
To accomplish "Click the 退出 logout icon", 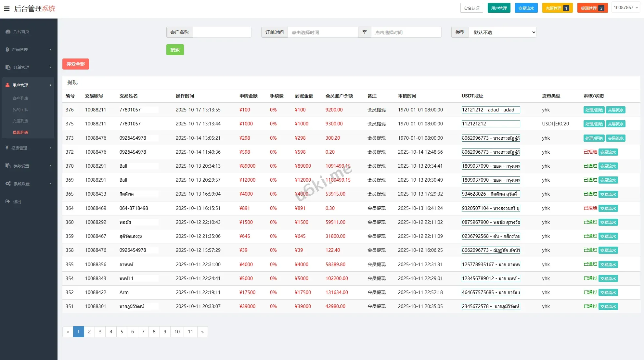I will point(8,201).
